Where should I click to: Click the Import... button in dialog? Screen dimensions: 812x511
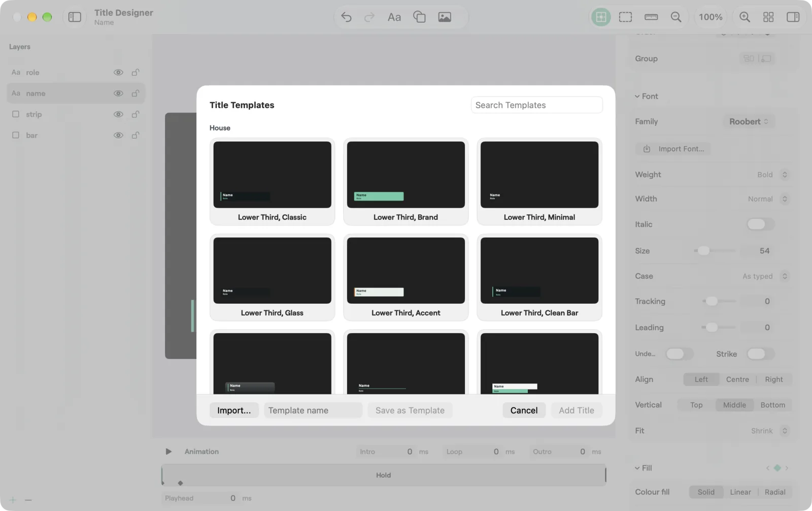tap(234, 410)
